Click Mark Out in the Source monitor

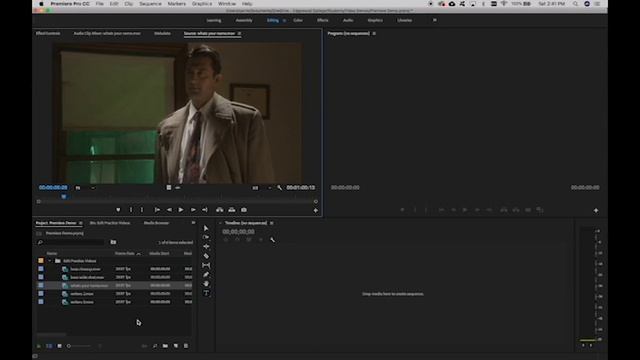pos(142,210)
